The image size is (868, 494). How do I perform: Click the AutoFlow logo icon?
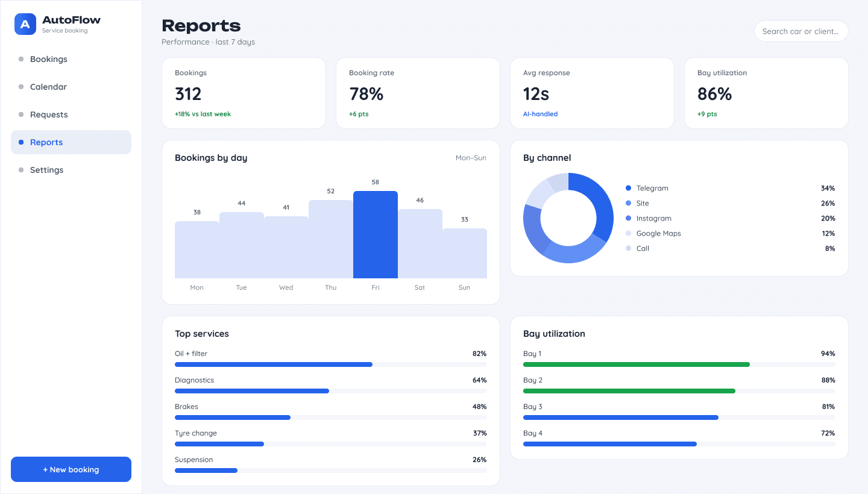(x=25, y=24)
